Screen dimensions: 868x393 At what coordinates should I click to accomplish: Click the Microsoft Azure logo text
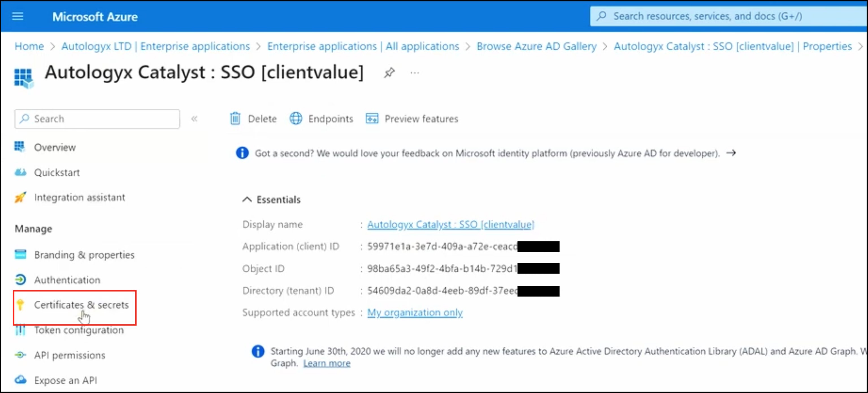click(x=95, y=16)
